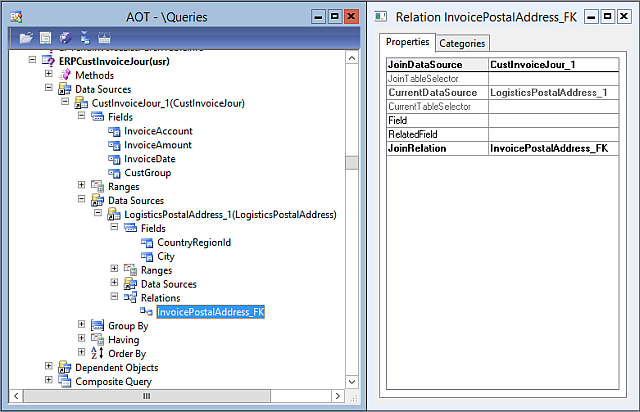
Task: Switch to the Categories tab
Action: (461, 43)
